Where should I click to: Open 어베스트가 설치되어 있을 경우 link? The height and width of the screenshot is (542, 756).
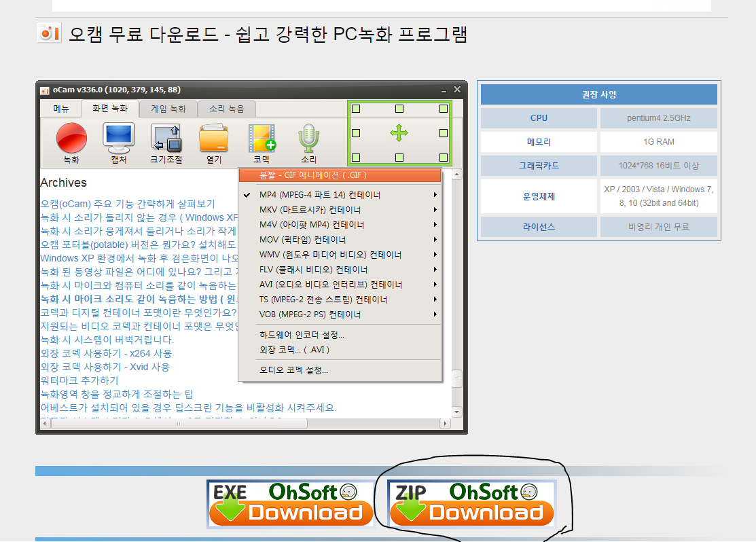point(189,408)
